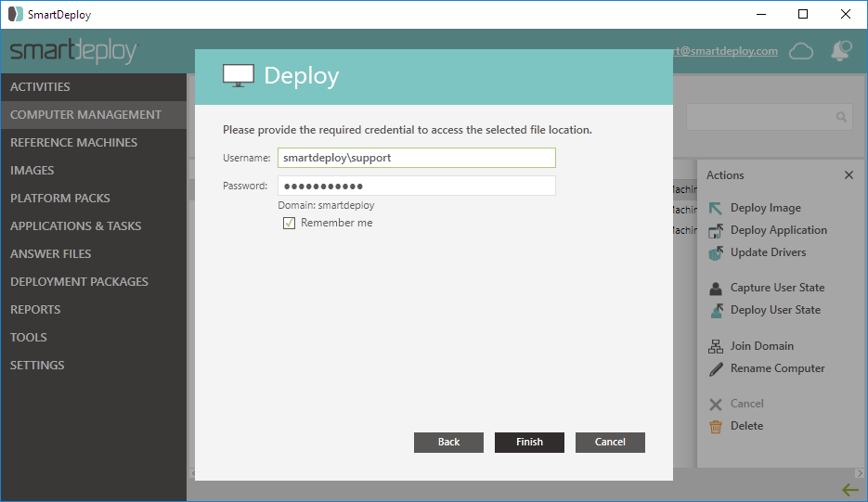The image size is (868, 502).
Task: Open the Images section
Action: (x=94, y=170)
